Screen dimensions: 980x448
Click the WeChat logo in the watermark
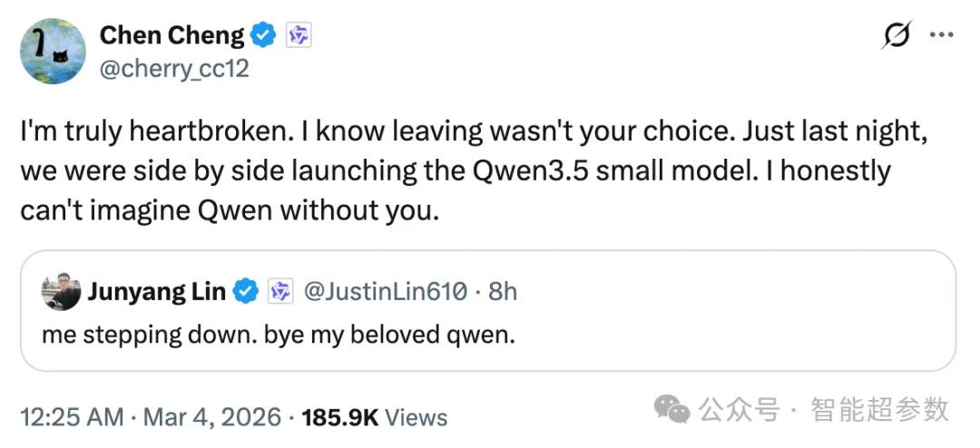coord(672,410)
